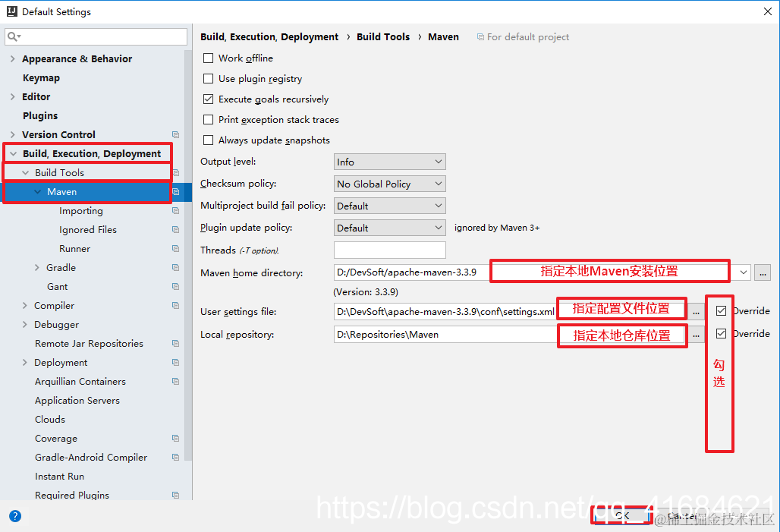Toggle Always update snapshots checkbox
The height and width of the screenshot is (532, 780).
point(209,140)
